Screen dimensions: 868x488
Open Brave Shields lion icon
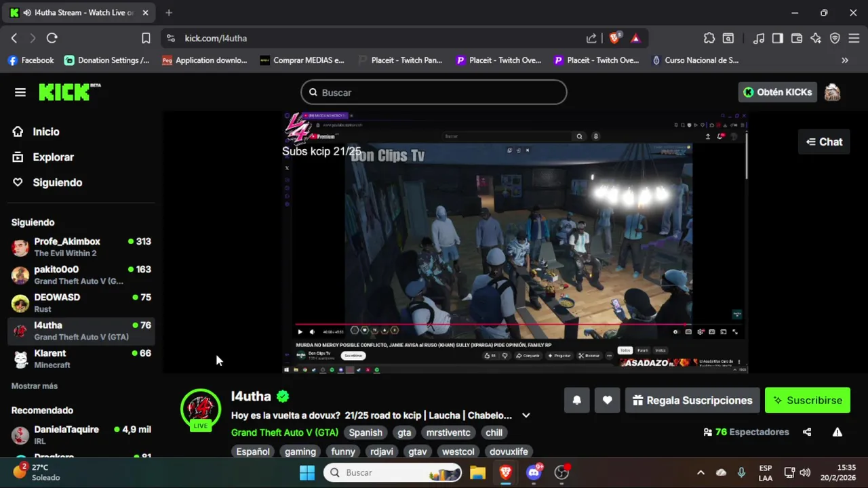614,39
